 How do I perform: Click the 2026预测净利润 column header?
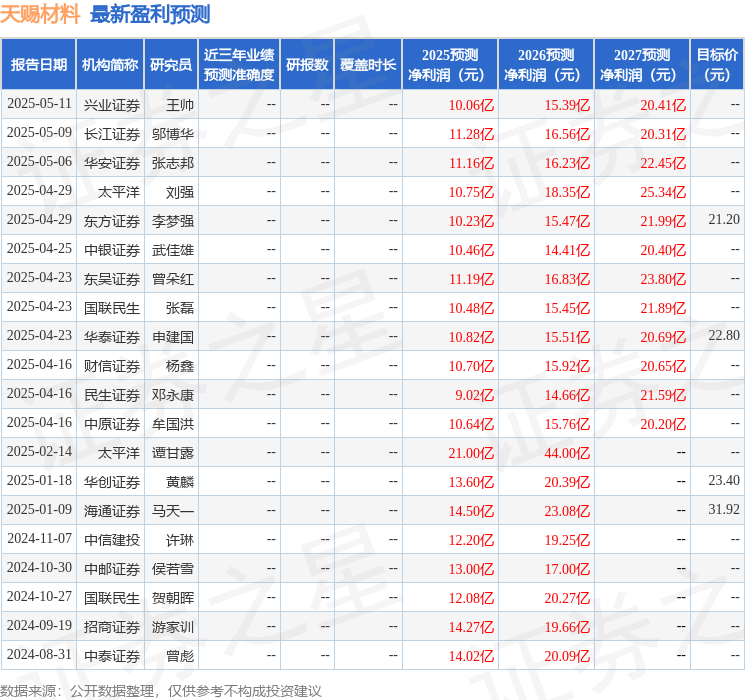546,65
